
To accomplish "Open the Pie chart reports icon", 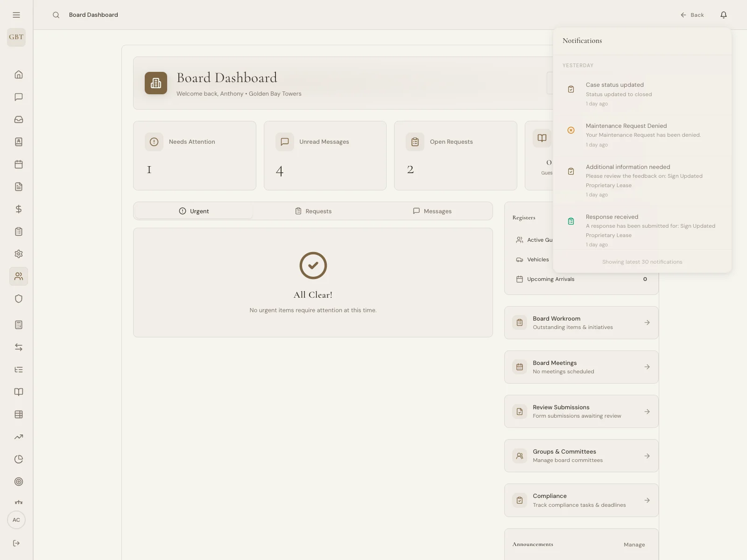I will click(x=18, y=459).
